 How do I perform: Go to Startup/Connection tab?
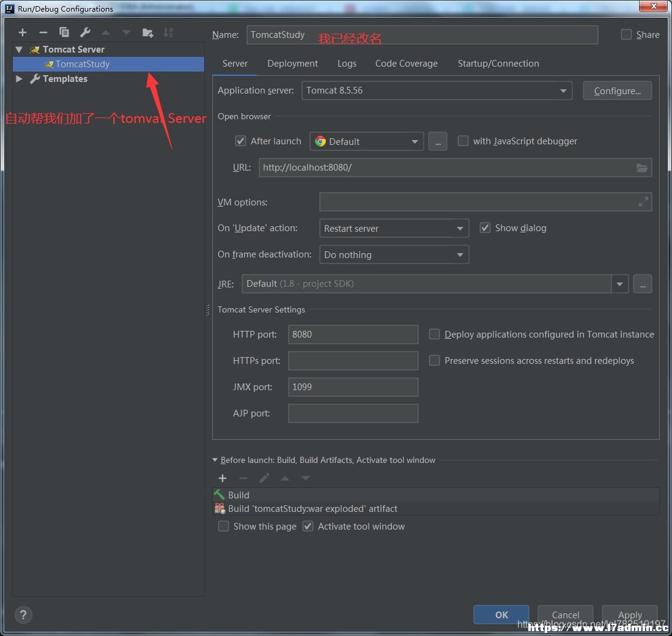pos(498,64)
